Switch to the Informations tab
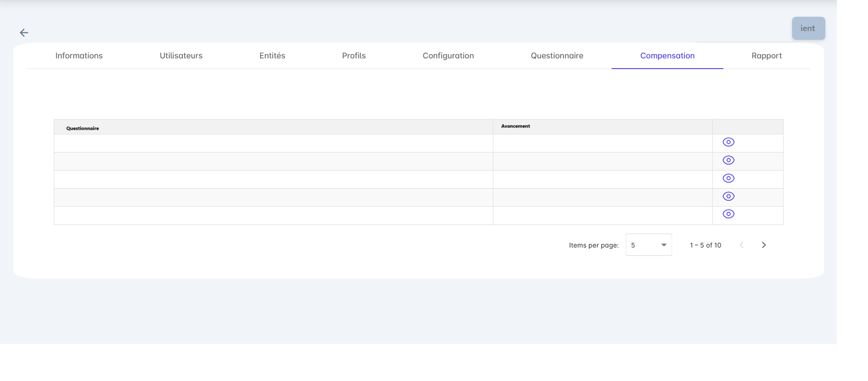868x381 pixels. click(79, 56)
